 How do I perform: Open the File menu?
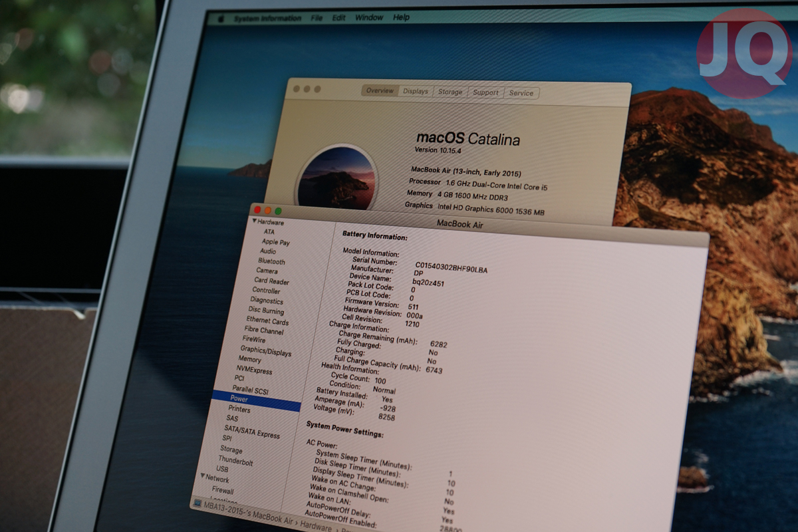coord(317,18)
